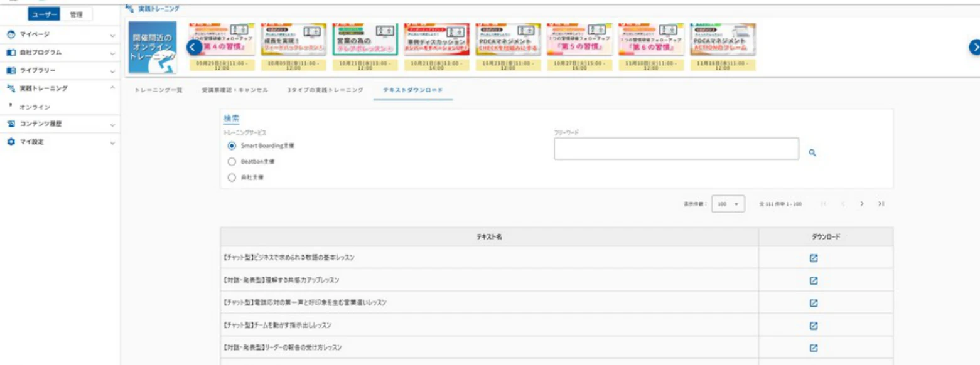980x365 pixels.
Task: Click row リーダーの報告の受け方レッスン
Action: tap(556, 347)
